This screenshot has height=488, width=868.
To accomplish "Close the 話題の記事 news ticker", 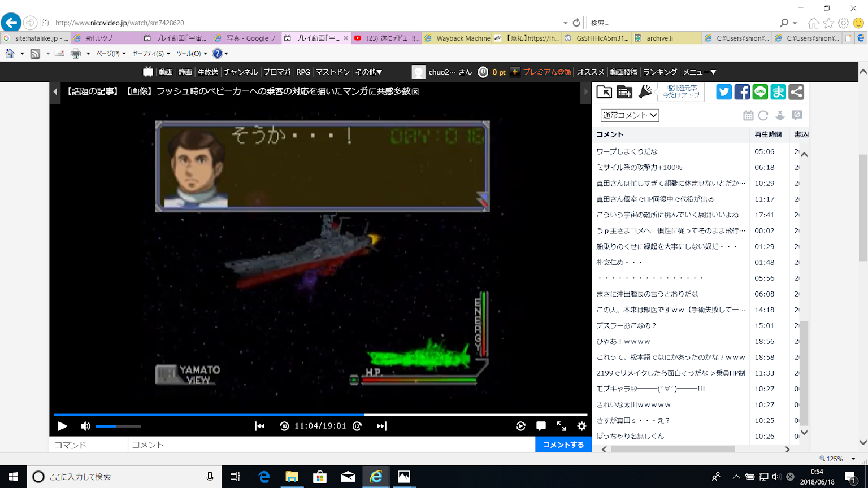I will coord(415,91).
